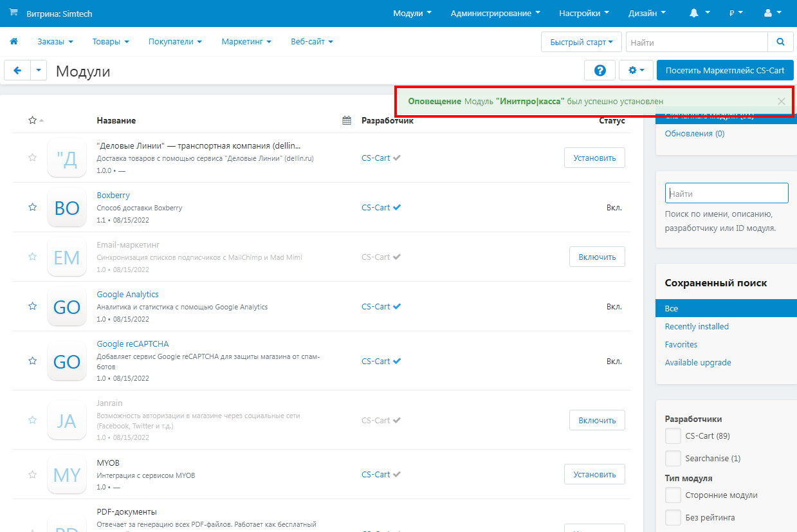The width and height of the screenshot is (797, 532).
Task: Click the GO logo of Google Analytics
Action: point(67,306)
